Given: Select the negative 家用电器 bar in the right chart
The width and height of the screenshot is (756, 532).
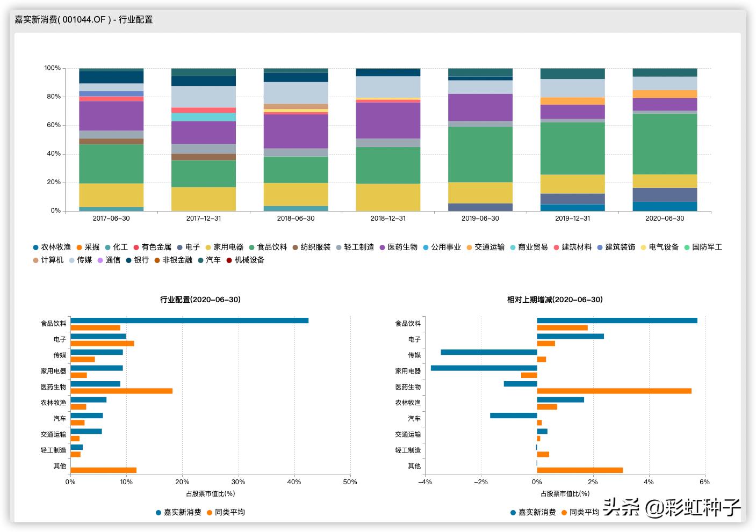Looking at the screenshot, I should coord(484,369).
